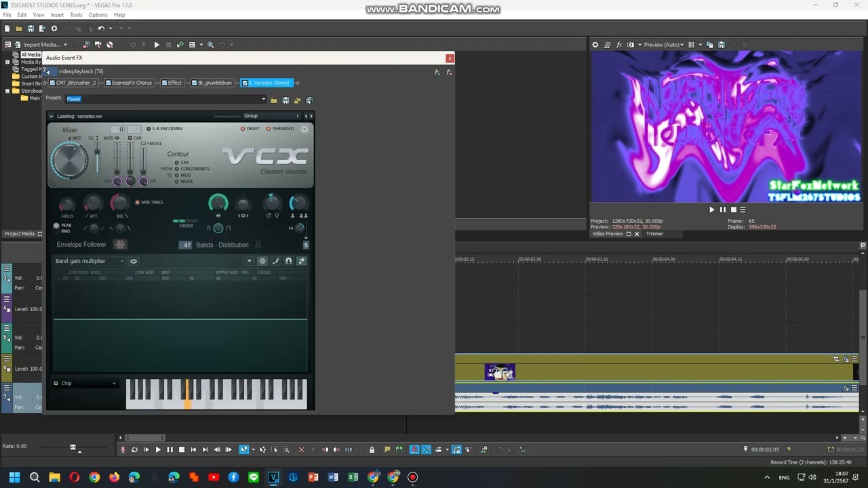Image resolution: width=868 pixels, height=488 pixels.
Task: Save the project with the floppy icon
Action: pyautogui.click(x=31, y=28)
